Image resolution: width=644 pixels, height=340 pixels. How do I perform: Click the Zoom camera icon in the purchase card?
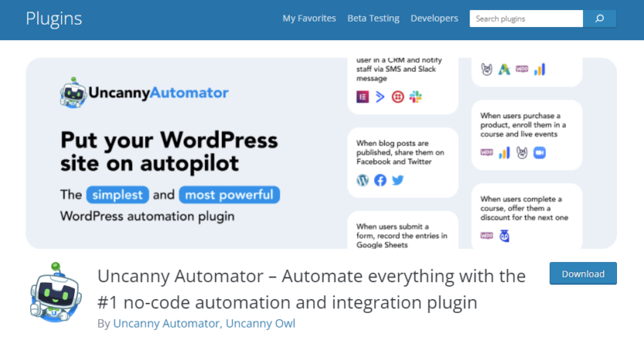pos(539,153)
